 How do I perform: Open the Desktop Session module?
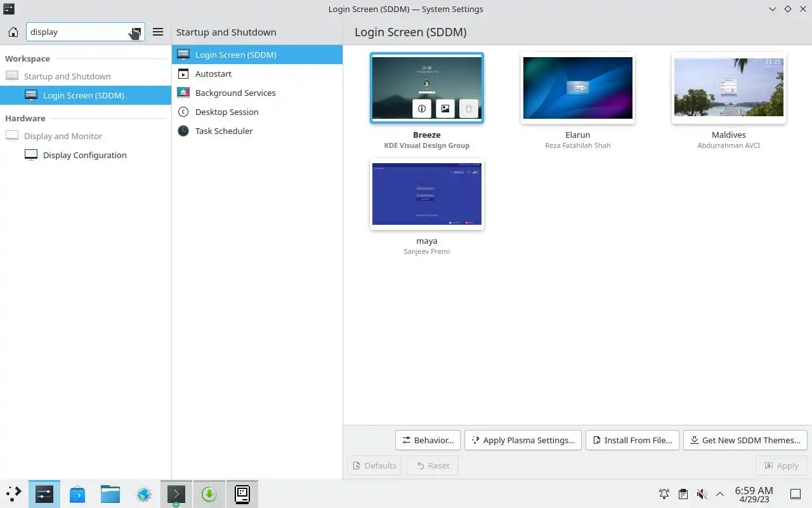257,112
